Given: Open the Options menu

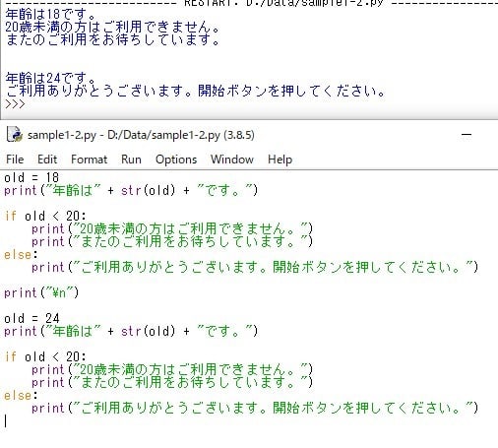Looking at the screenshot, I should click(176, 160).
